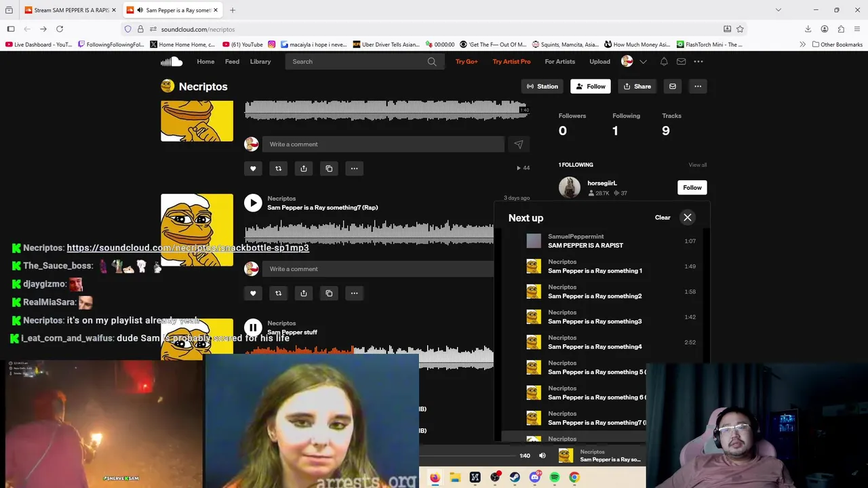
Task: Repost Sam Pepper is a Ray something7 (Rap)
Action: point(278,293)
